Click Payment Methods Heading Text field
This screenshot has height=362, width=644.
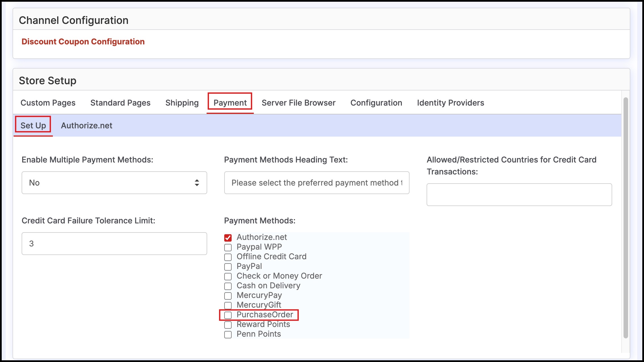click(317, 183)
